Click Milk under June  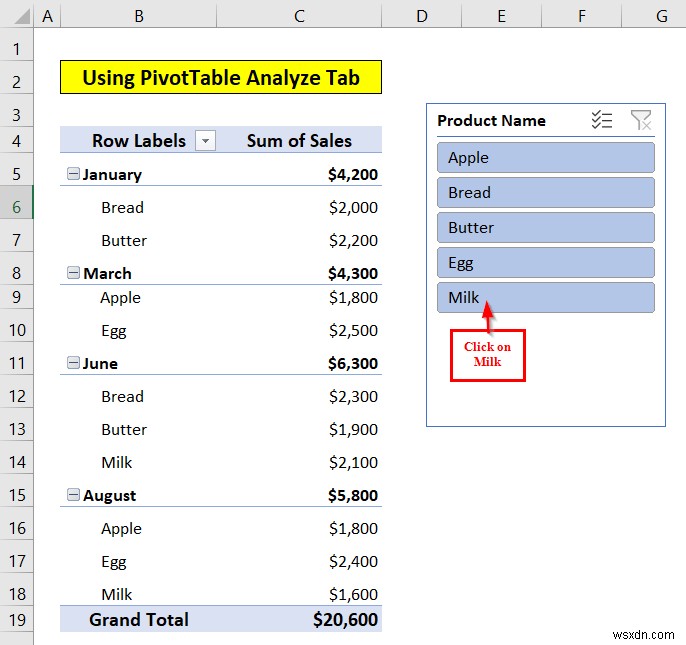tap(116, 462)
